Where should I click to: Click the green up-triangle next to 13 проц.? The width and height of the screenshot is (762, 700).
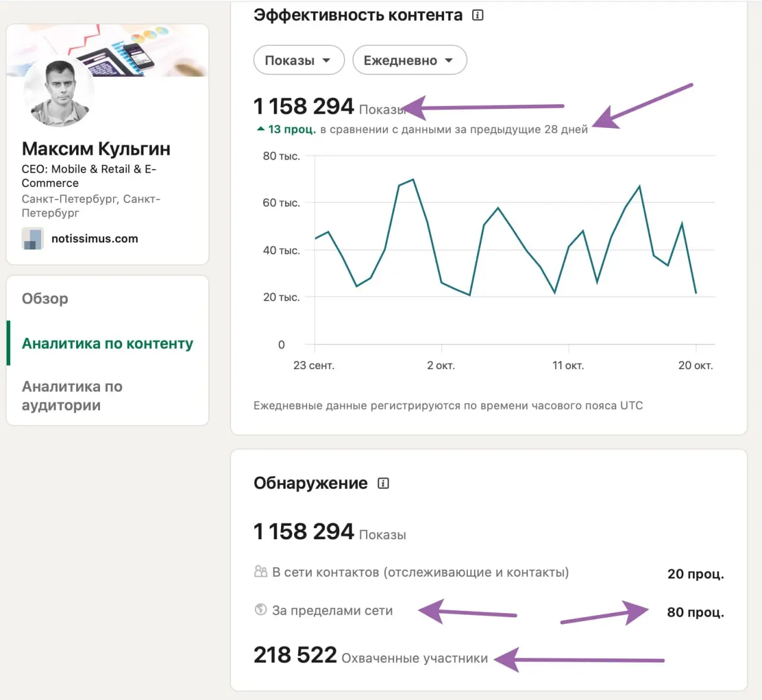[x=261, y=129]
